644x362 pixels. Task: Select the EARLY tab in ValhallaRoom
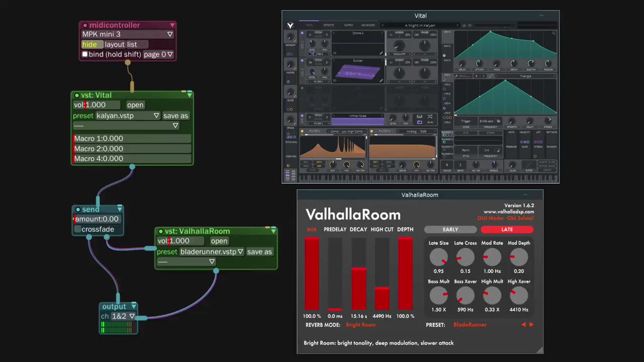coord(450,230)
